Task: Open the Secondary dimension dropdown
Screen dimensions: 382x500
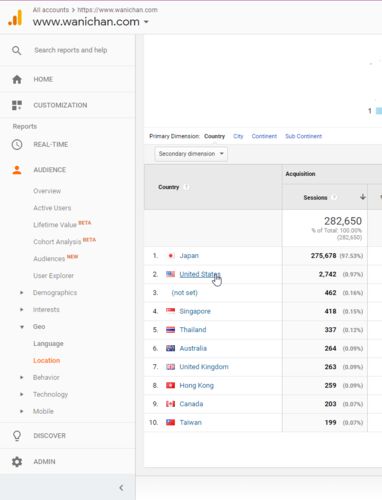Action: 191,154
